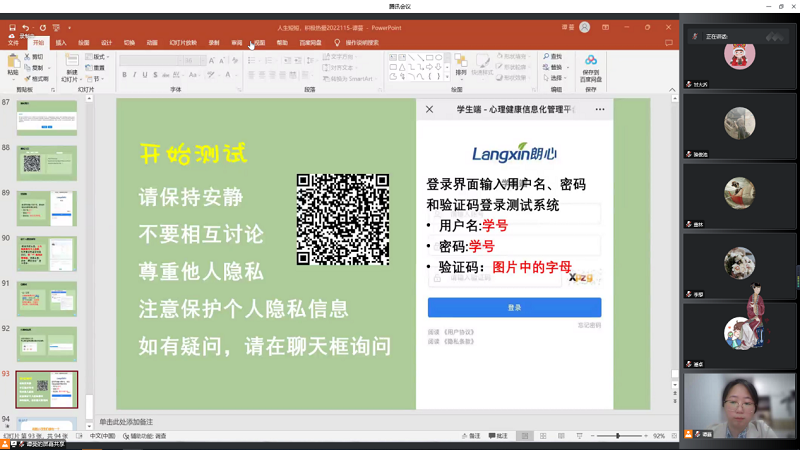This screenshot has height=450, width=800.
Task: Click the Save icon in quick access toolbar
Action: (x=12, y=28)
